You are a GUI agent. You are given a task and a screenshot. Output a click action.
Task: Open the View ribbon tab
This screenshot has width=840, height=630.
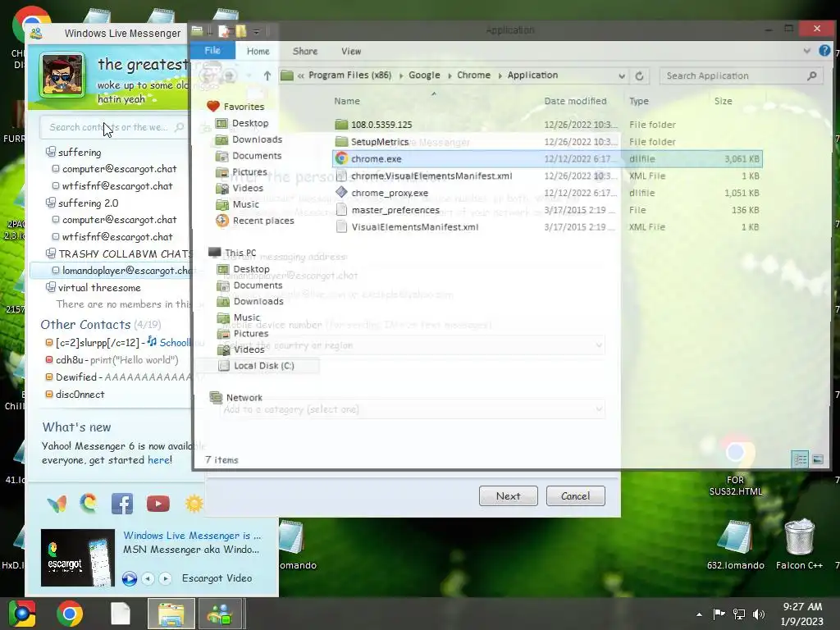pyautogui.click(x=351, y=51)
